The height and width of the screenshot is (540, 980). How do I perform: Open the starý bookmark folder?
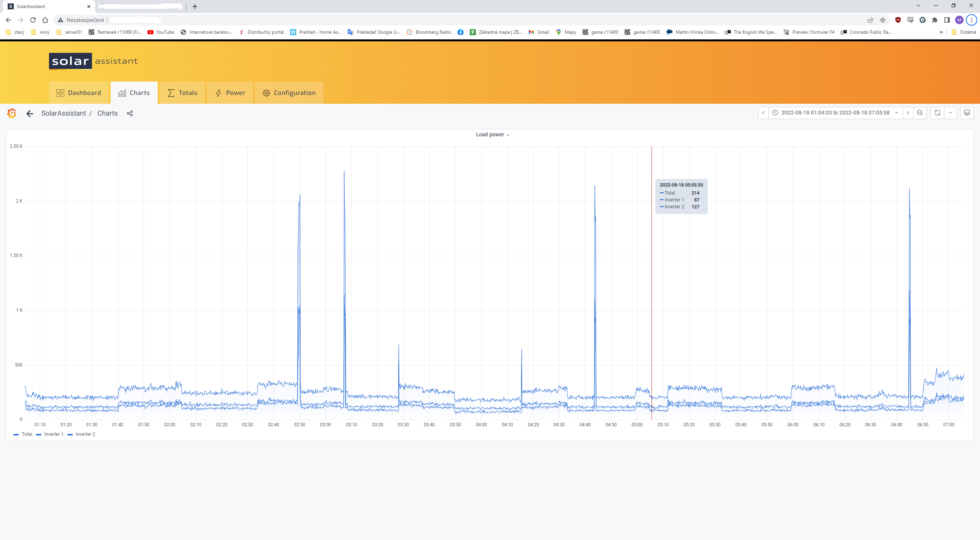(15, 32)
